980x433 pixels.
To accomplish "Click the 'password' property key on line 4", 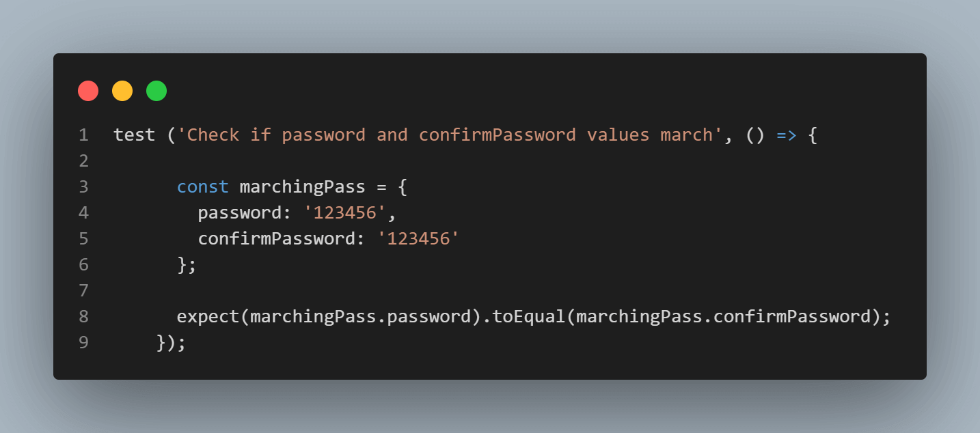I will 240,213.
